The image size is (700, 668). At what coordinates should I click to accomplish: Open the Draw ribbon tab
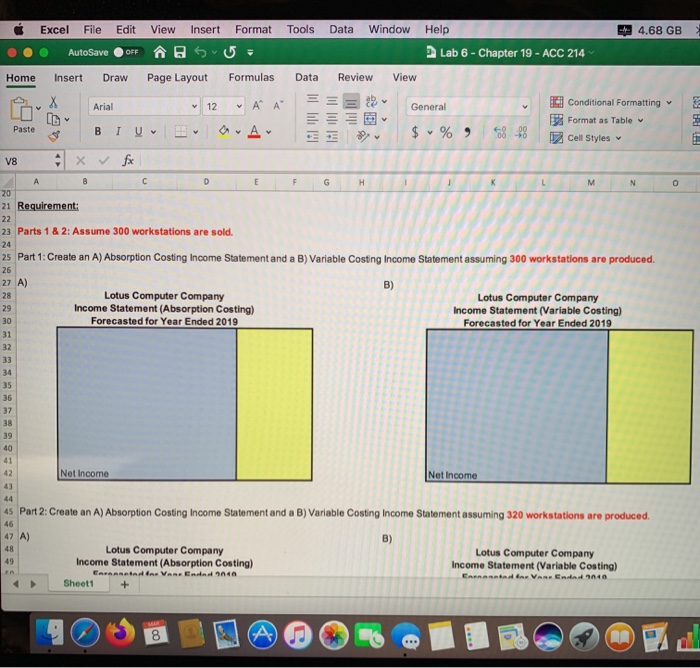tap(115, 78)
